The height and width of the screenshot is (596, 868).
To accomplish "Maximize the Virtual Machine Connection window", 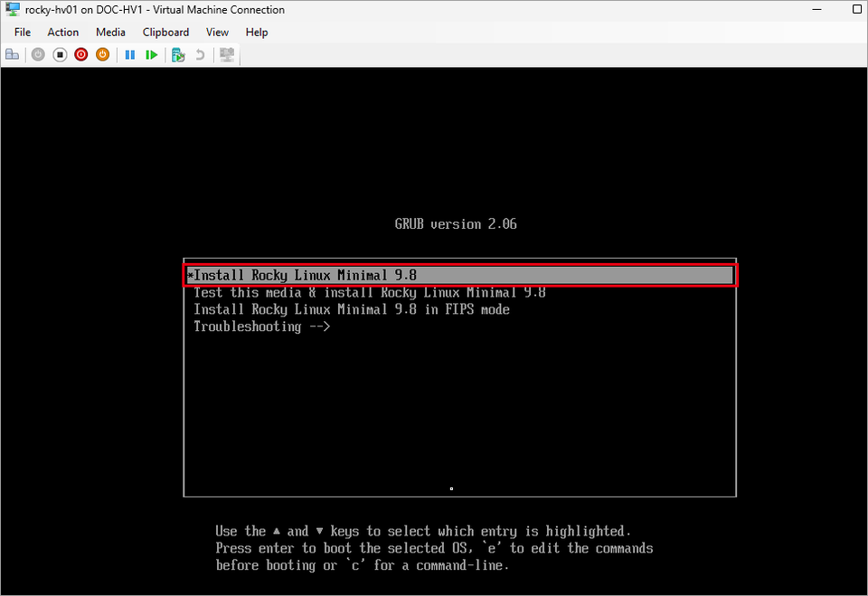I will click(x=856, y=9).
